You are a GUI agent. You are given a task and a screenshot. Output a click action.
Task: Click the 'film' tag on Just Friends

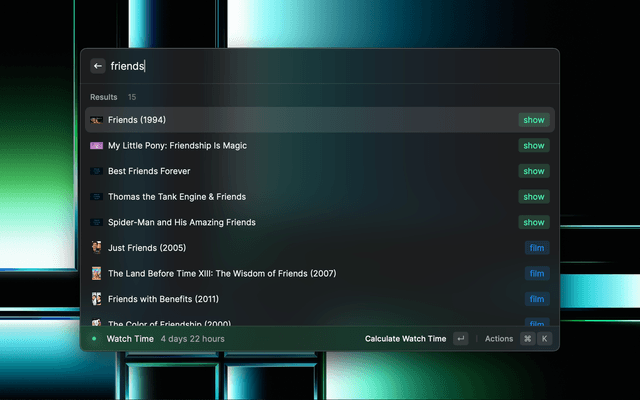537,248
